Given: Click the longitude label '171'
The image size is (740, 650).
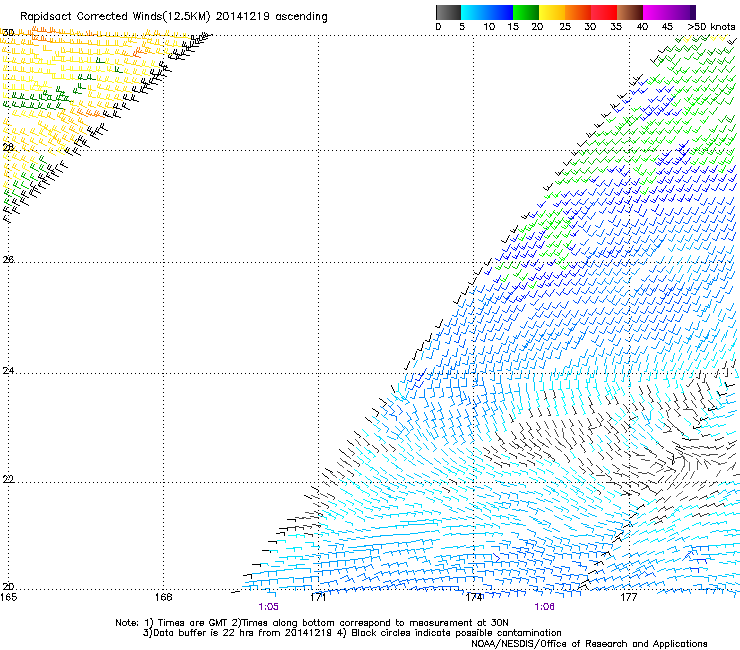Looking at the screenshot, I should point(318,597).
